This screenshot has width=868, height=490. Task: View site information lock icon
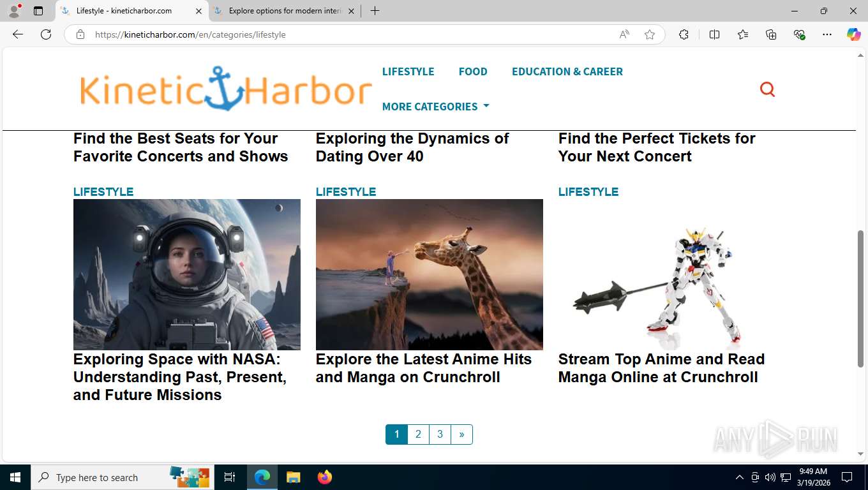tap(80, 34)
